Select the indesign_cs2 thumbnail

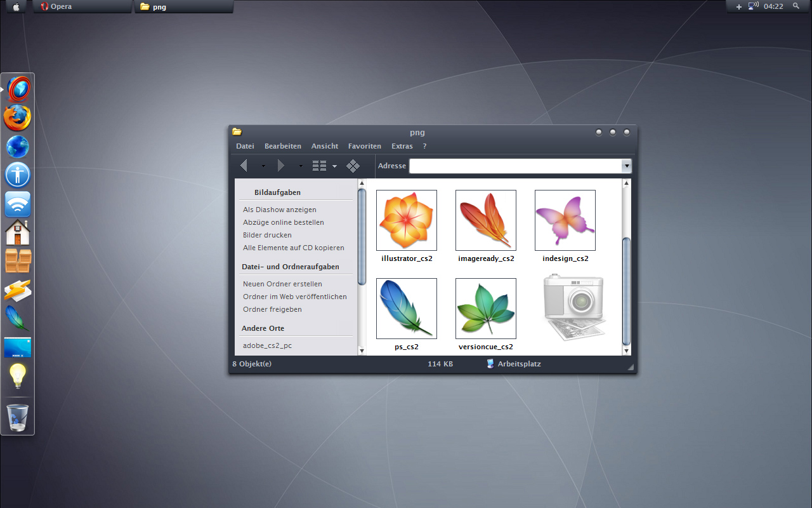pos(565,220)
